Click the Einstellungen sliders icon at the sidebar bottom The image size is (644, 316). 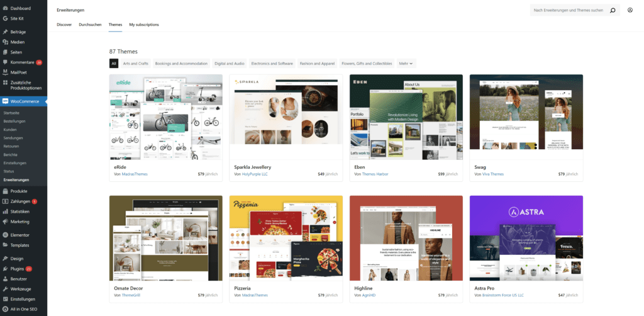pyautogui.click(x=5, y=299)
